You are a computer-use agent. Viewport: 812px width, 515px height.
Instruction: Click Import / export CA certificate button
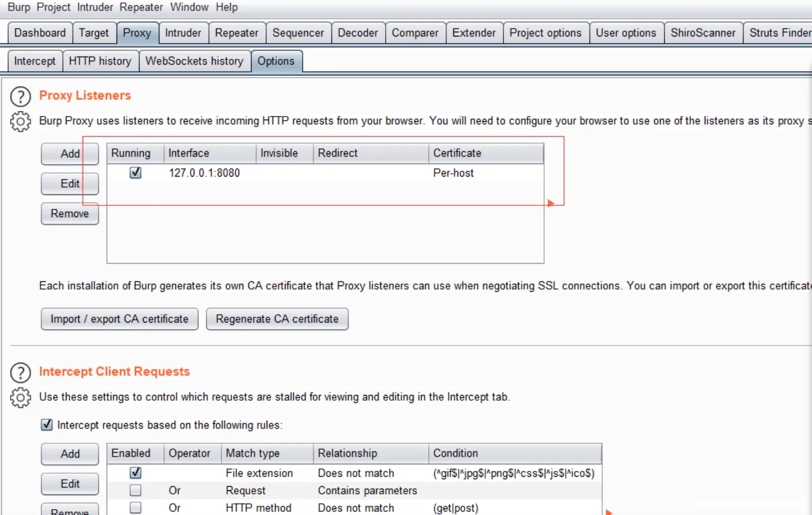point(120,319)
